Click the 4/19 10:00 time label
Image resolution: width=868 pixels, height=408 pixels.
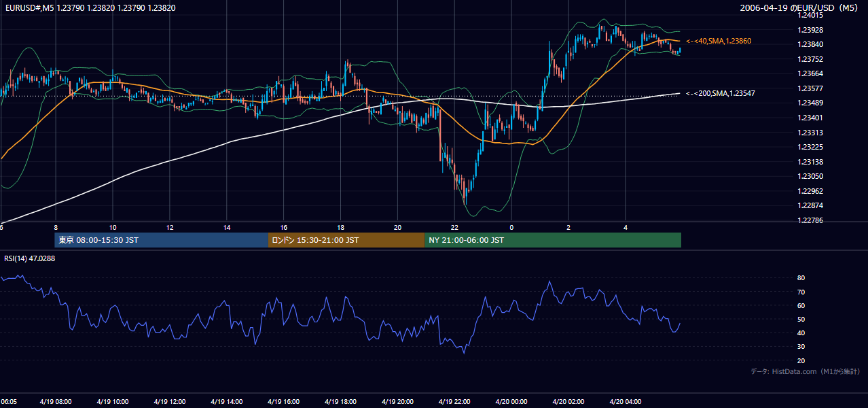tap(113, 402)
